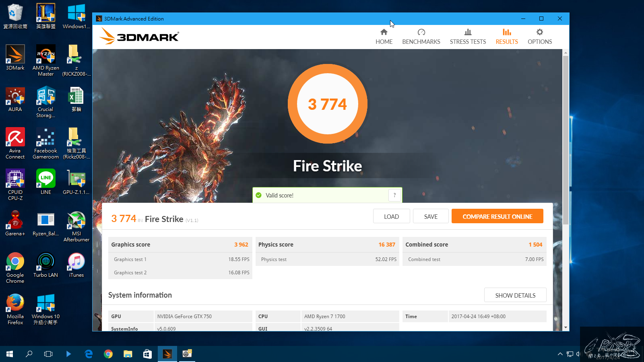644x362 pixels.
Task: Click SHOW DETAILS for System information
Action: click(515, 295)
